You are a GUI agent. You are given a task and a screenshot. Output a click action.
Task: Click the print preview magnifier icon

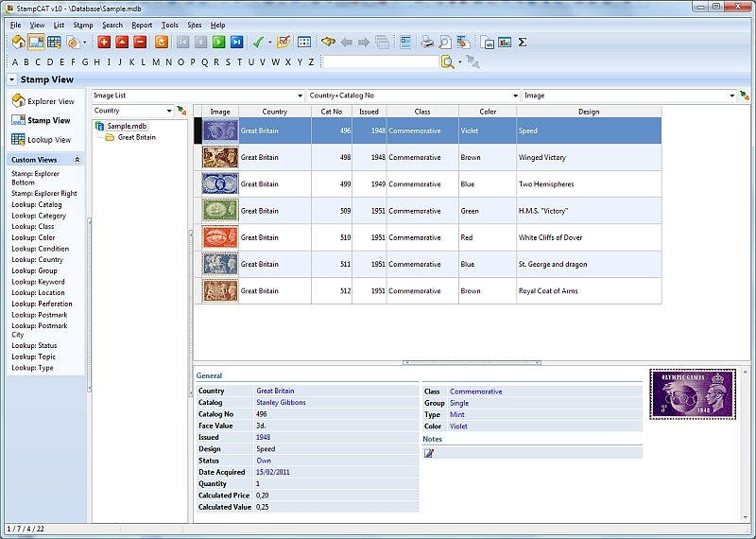pos(444,43)
